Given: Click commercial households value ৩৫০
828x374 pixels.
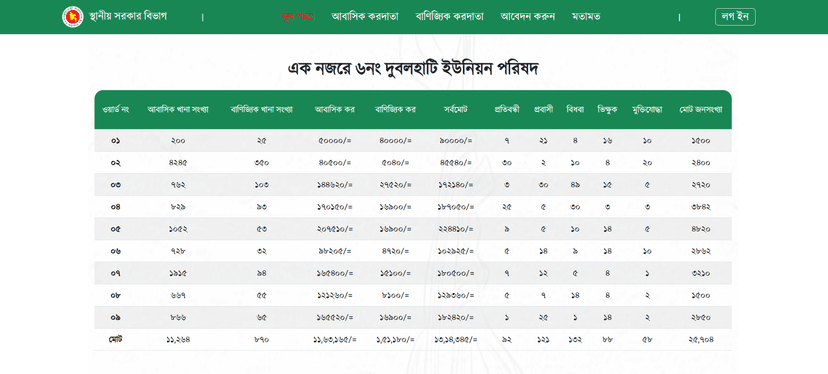Looking at the screenshot, I should coord(262,163).
